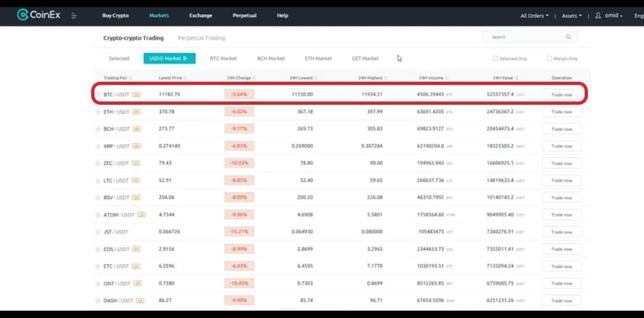This screenshot has width=644, height=318.
Task: Enable the Margin Only filter
Action: pos(549,58)
